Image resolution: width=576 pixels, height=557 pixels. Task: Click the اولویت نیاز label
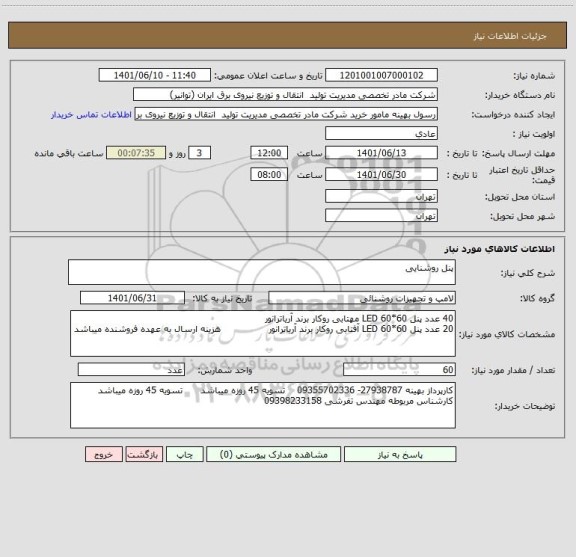pyautogui.click(x=534, y=134)
